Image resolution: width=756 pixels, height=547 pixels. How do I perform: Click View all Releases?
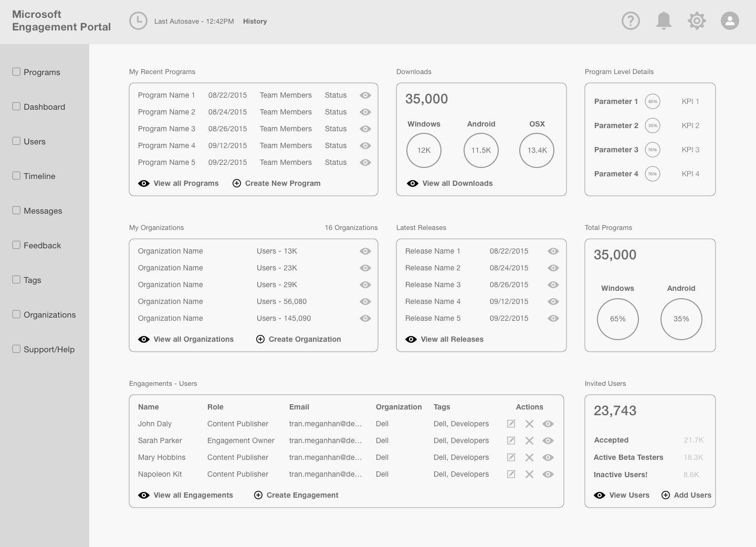(x=445, y=339)
